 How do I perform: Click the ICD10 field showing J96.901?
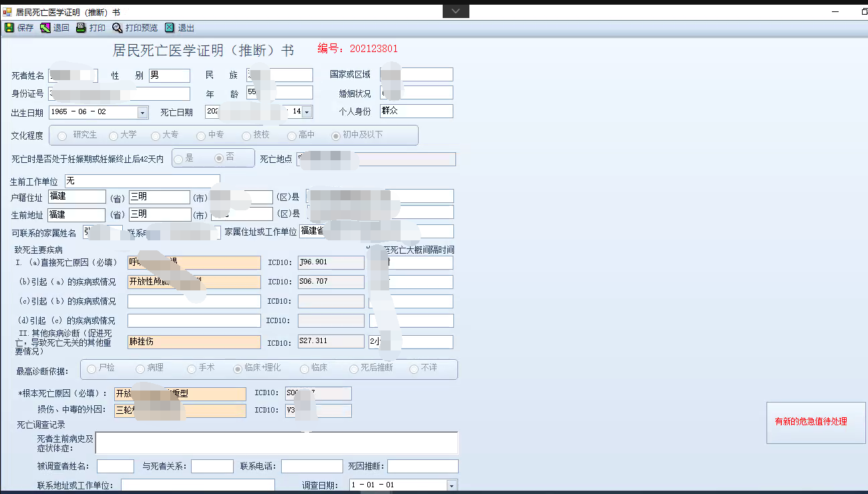tap(331, 262)
